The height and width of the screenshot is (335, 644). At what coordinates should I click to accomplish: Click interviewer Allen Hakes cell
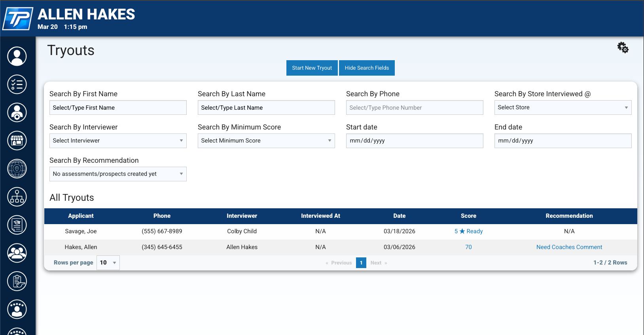242,247
